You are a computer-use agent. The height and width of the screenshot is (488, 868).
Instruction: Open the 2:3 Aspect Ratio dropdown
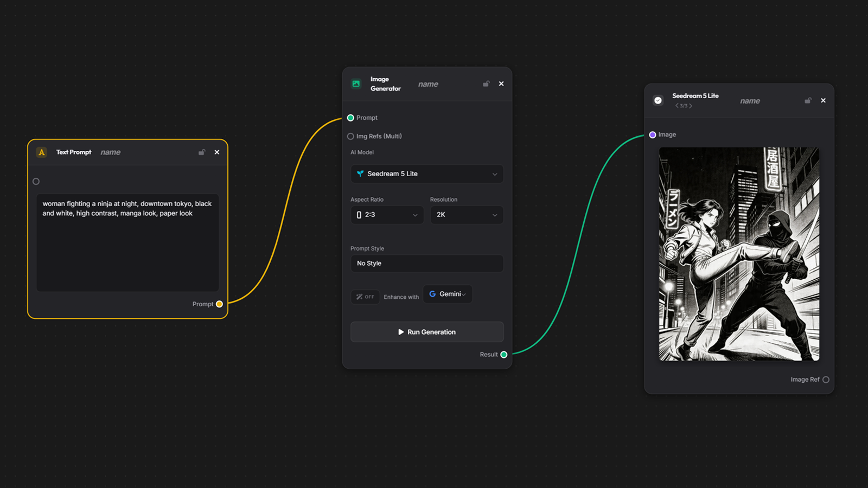pos(387,215)
